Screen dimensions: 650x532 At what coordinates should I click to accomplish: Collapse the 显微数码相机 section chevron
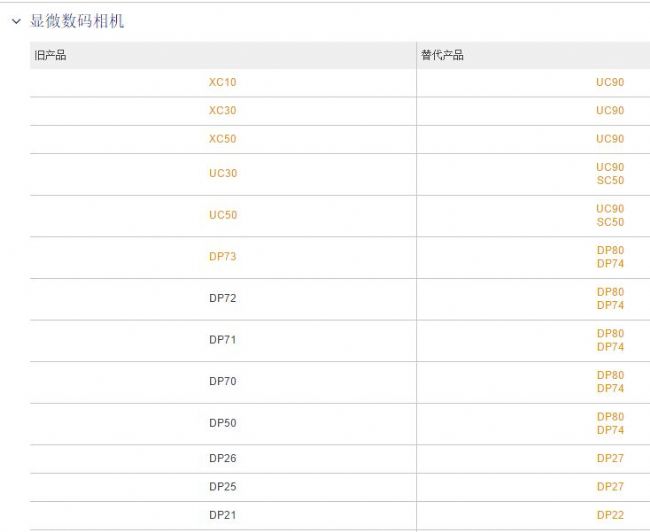point(16,21)
